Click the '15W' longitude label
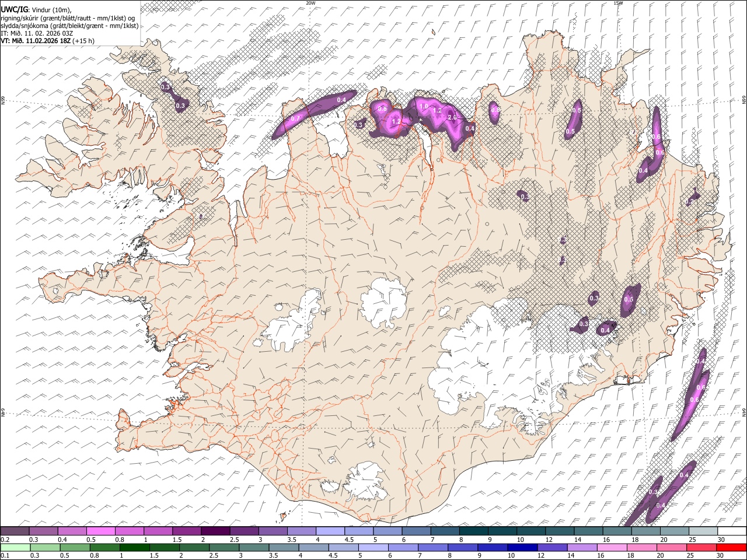Viewport: 747px width, 560px height. [618, 3]
